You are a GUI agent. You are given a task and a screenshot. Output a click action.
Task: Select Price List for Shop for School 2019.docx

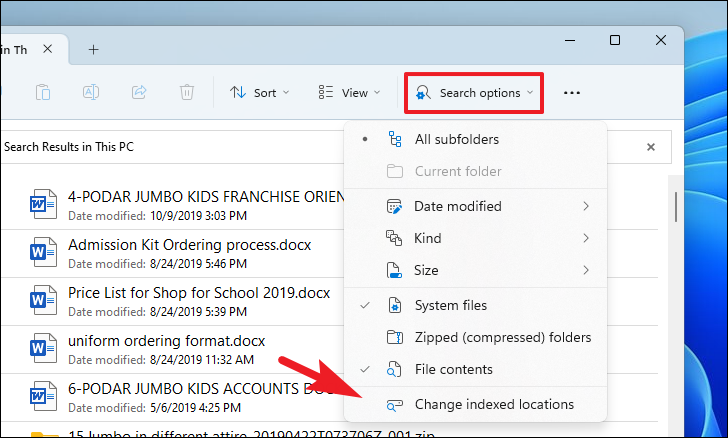[x=172, y=301]
